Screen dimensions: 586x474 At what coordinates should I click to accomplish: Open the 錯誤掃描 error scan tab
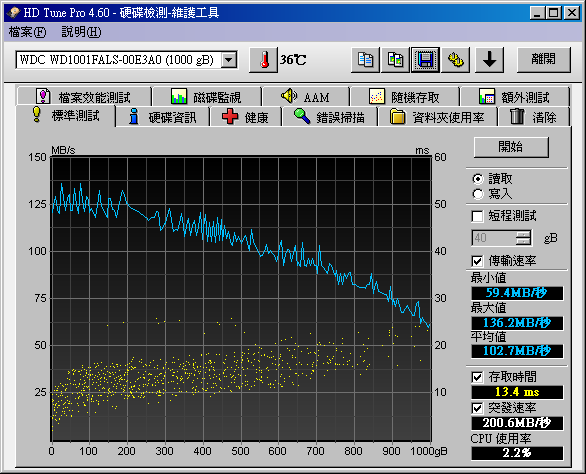point(329,117)
